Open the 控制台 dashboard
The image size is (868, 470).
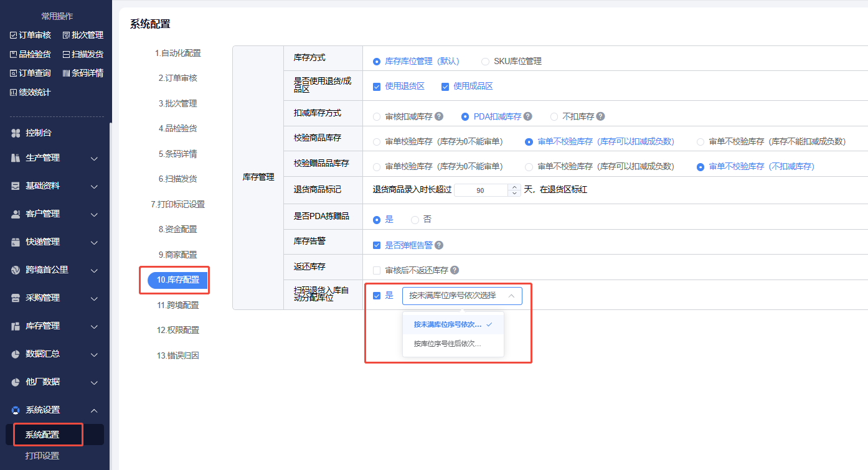(39, 133)
